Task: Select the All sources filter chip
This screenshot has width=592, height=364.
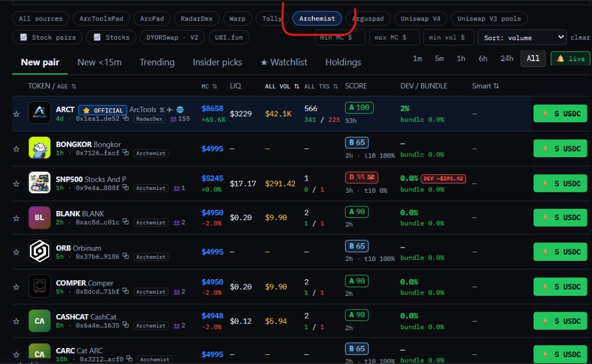Action: 41,18
